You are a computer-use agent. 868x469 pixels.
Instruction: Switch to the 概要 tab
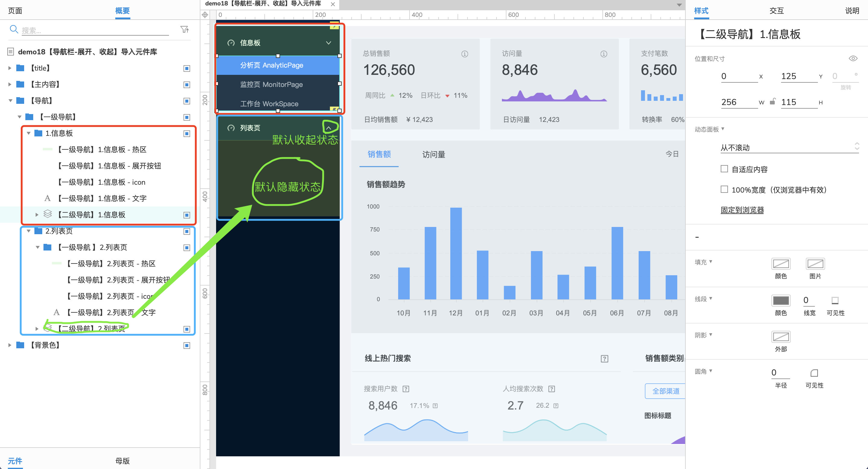tap(122, 11)
